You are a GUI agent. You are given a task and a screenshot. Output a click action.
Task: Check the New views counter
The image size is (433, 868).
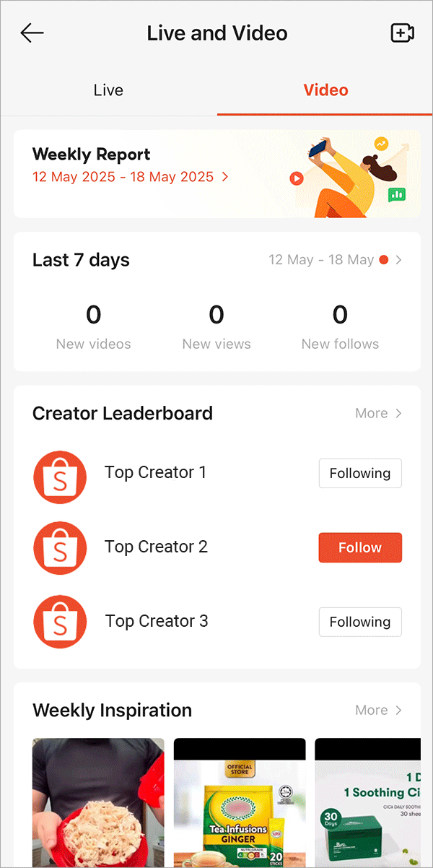[x=216, y=326]
